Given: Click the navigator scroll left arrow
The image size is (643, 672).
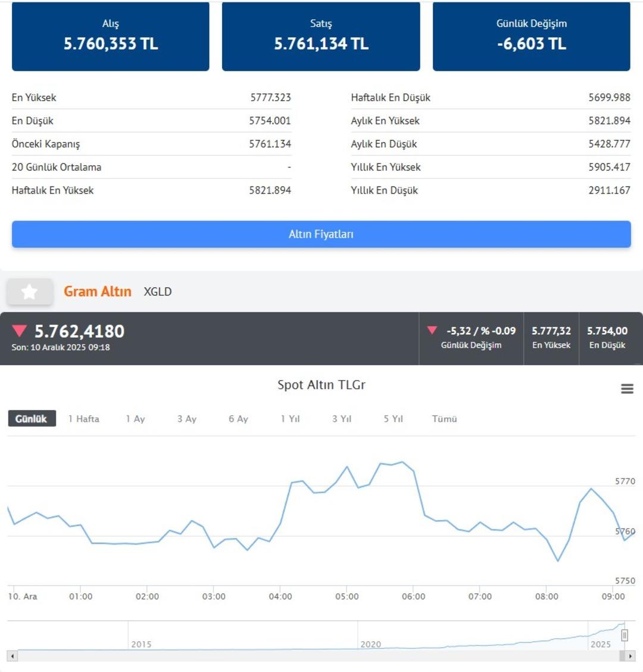Looking at the screenshot, I should [x=12, y=656].
